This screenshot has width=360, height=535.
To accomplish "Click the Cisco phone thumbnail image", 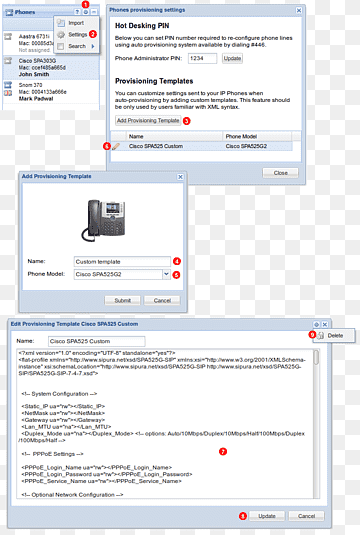I will click(103, 220).
